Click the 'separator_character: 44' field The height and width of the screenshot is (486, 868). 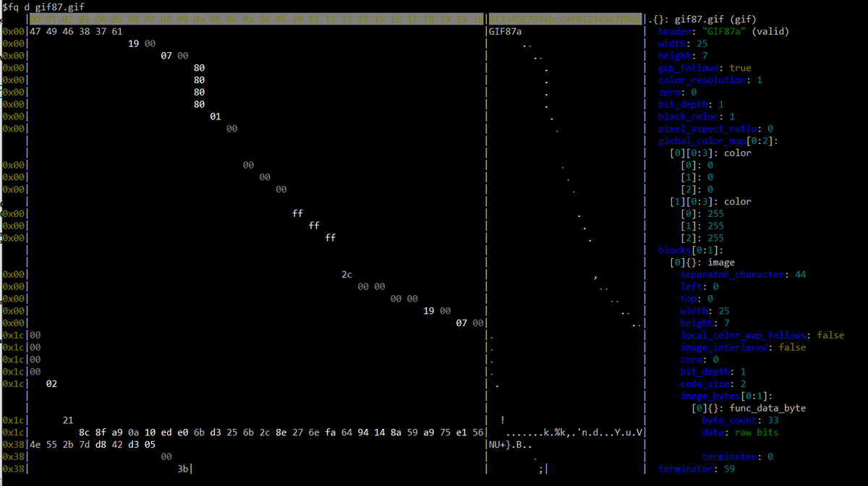coord(743,275)
